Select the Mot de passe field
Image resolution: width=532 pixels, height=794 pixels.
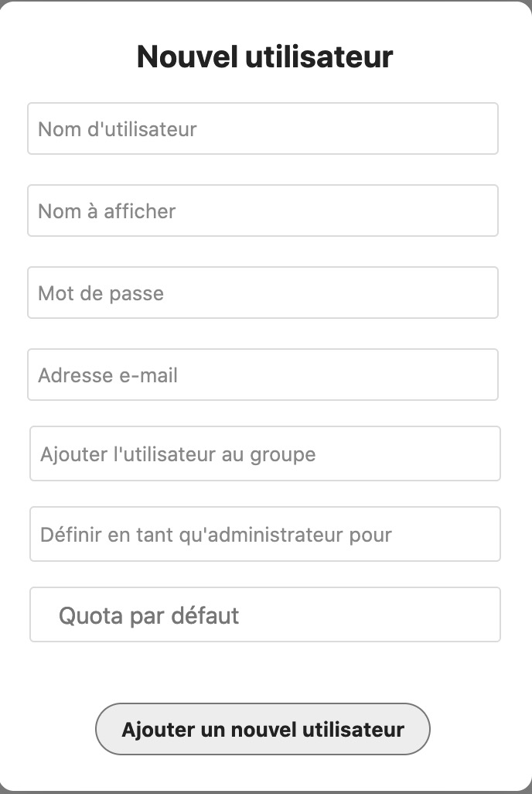pyautogui.click(x=263, y=293)
